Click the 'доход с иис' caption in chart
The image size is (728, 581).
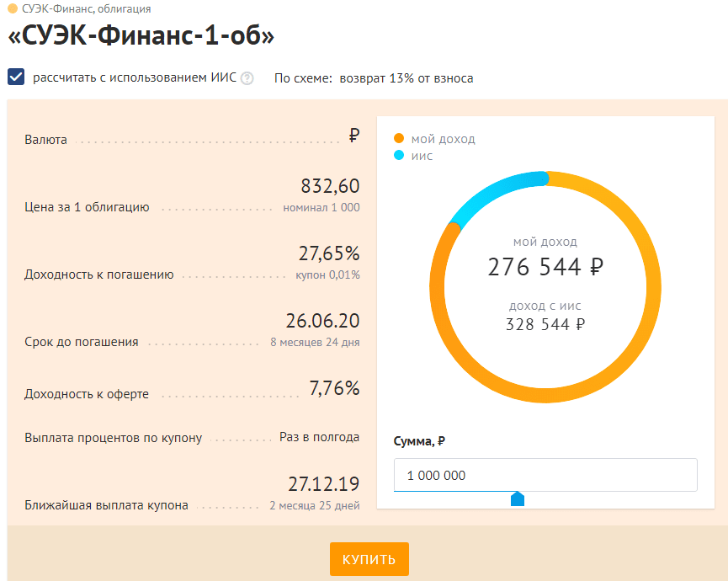[545, 306]
